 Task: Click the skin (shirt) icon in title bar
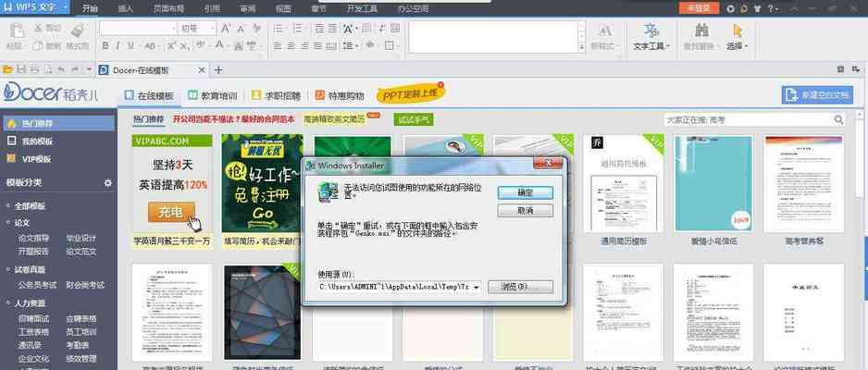(x=757, y=8)
